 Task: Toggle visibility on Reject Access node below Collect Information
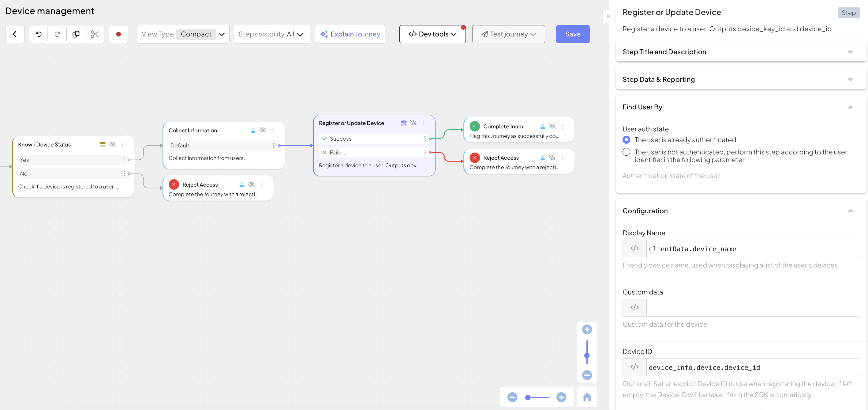pyautogui.click(x=251, y=184)
